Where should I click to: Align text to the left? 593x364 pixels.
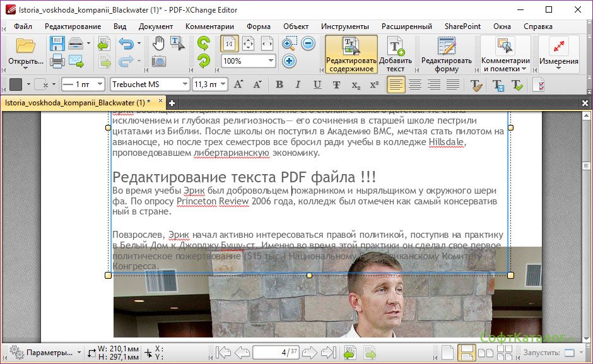pyautogui.click(x=396, y=85)
